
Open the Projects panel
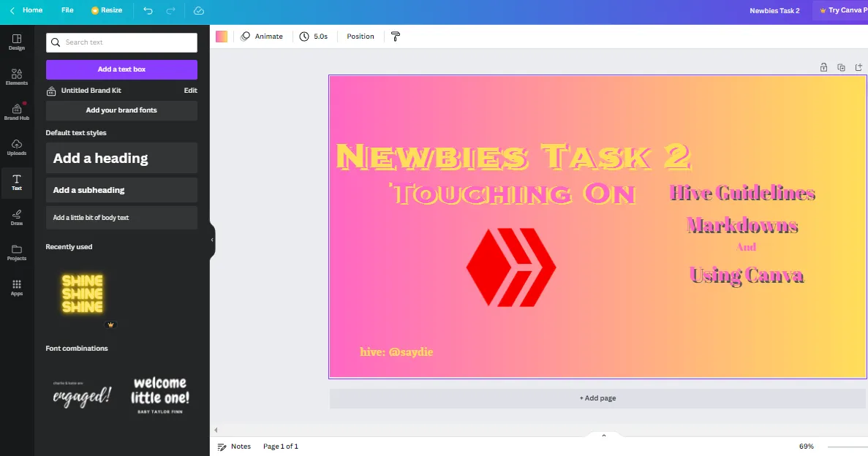[17, 252]
